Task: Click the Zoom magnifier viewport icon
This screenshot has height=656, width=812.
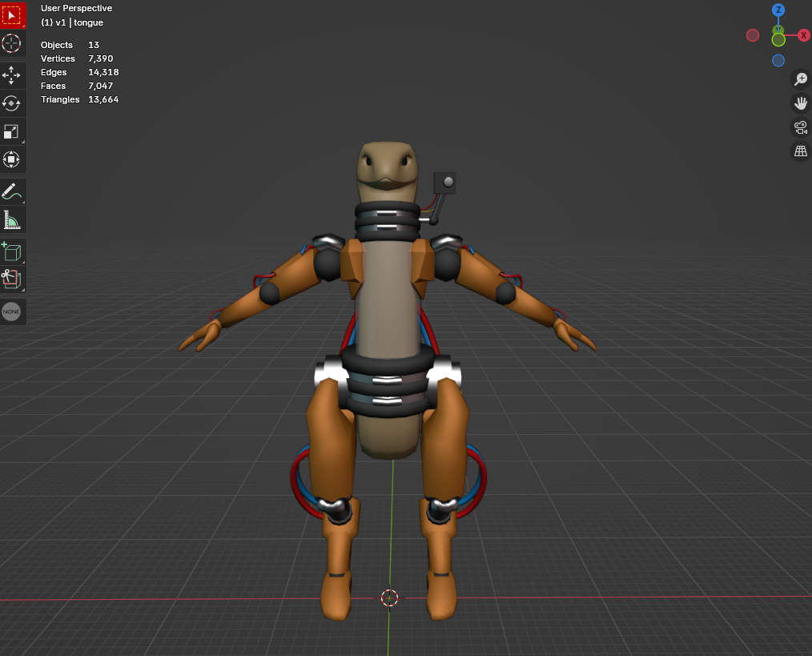Action: pos(801,78)
